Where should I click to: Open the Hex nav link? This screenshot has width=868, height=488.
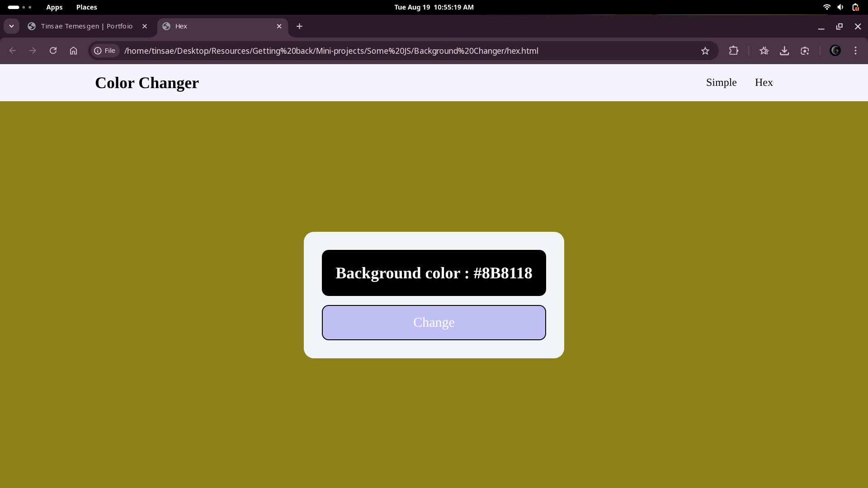(764, 82)
